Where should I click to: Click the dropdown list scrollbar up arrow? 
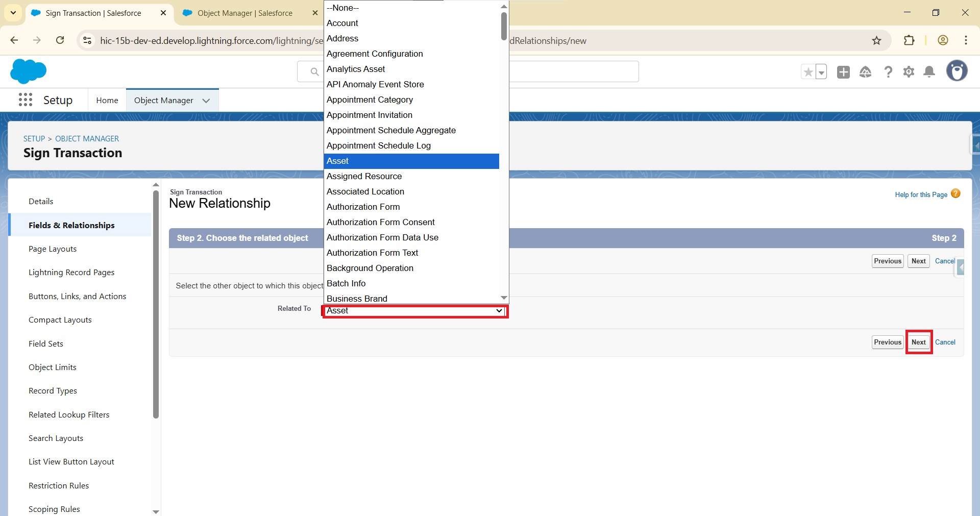(x=504, y=6)
